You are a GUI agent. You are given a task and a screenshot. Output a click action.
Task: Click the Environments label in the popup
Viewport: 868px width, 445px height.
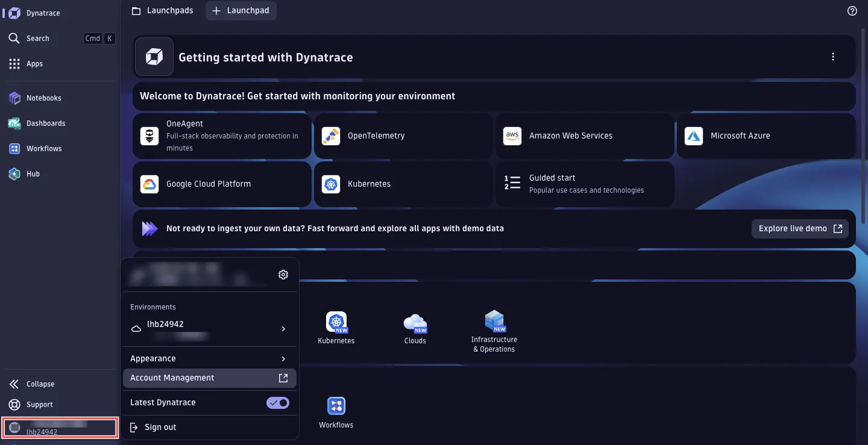(x=153, y=307)
